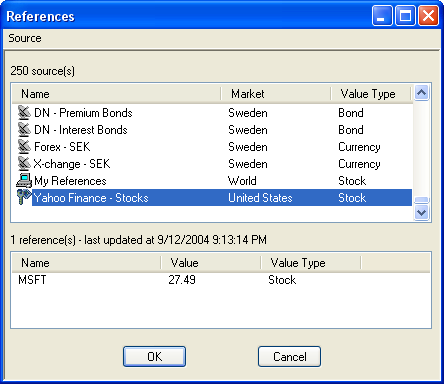Click the DN - Interest Bonds satellite icon
Image resolution: width=444 pixels, height=384 pixels.
24,130
